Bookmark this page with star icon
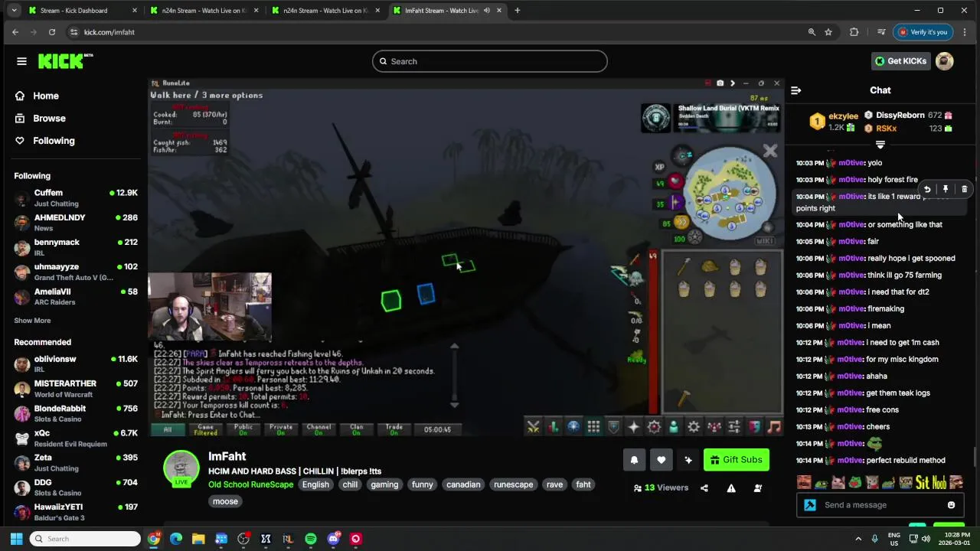The height and width of the screenshot is (551, 980). click(828, 32)
